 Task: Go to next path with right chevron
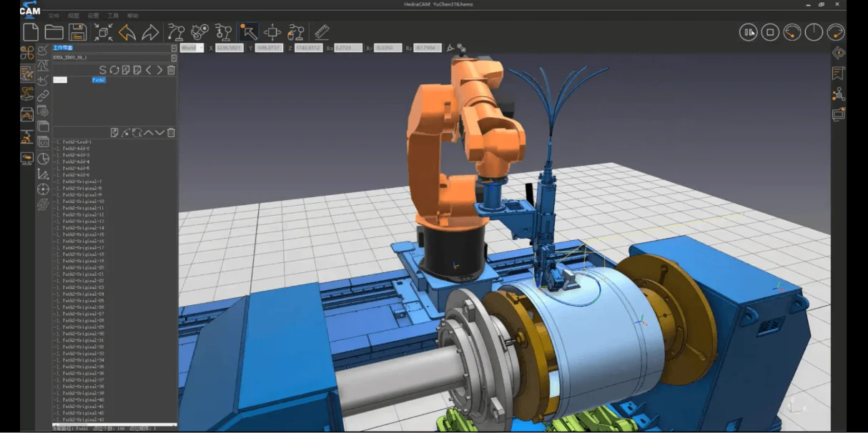(159, 70)
